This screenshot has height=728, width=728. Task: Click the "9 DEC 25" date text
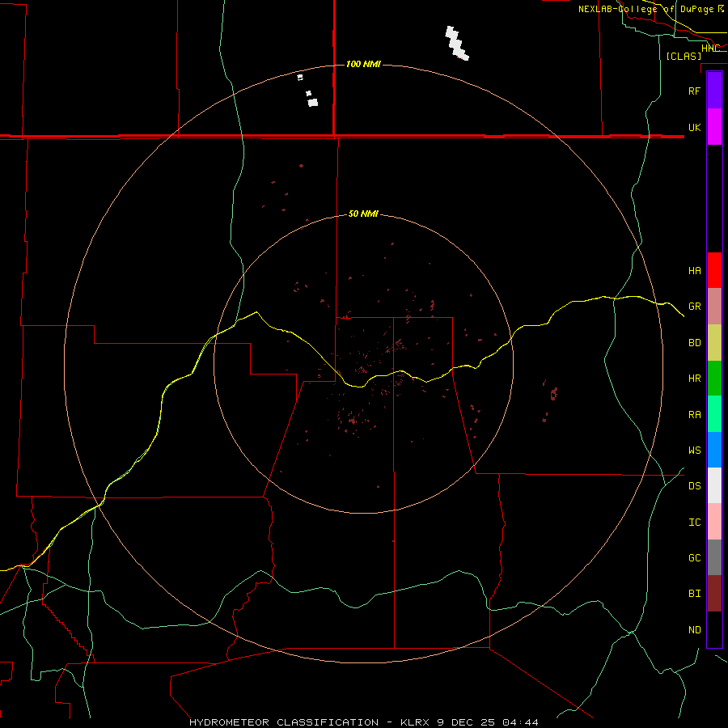coord(467,722)
